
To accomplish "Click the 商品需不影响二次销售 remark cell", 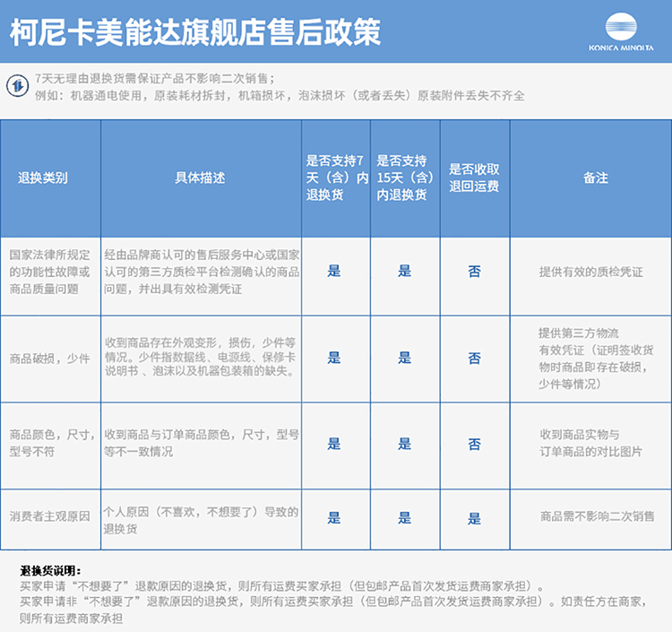I will [590, 517].
